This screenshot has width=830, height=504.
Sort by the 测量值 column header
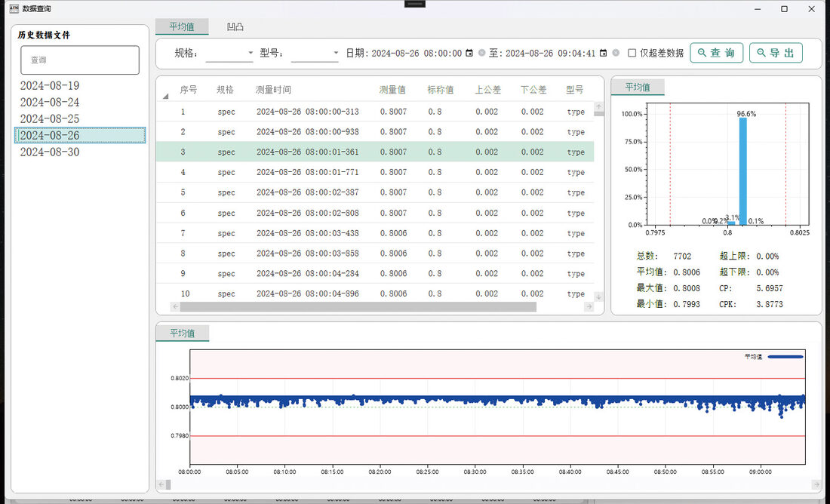click(x=392, y=90)
